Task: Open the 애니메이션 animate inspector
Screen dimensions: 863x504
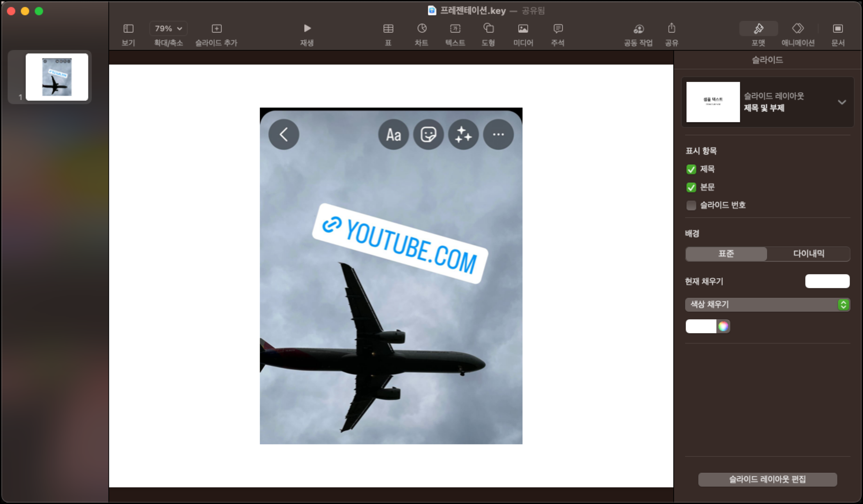Action: point(798,28)
